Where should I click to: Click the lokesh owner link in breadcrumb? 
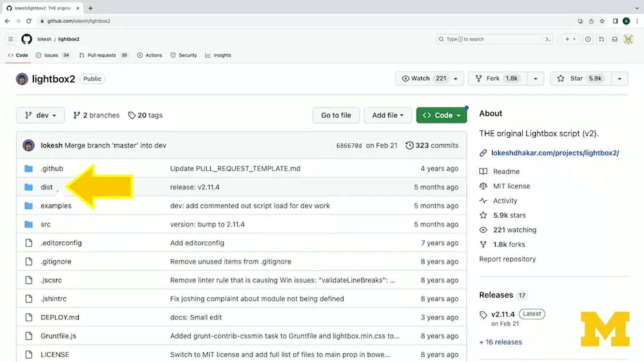(x=44, y=39)
